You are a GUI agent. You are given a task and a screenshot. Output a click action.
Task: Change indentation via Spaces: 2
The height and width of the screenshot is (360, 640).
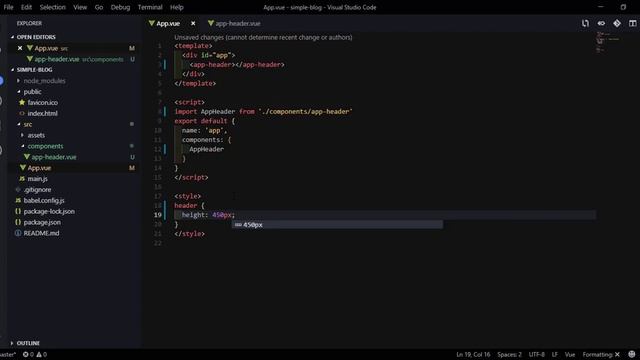pyautogui.click(x=509, y=355)
